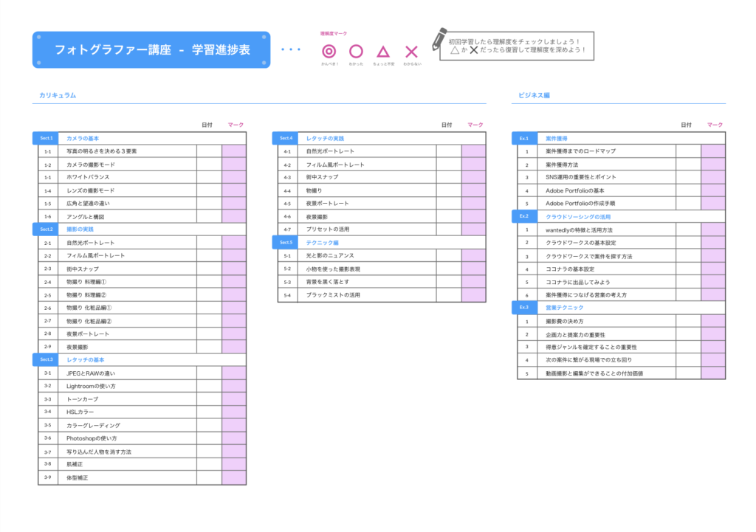Select the テクニック編 section title
Image resolution: width=756 pixels, height=532 pixels.
click(322, 242)
